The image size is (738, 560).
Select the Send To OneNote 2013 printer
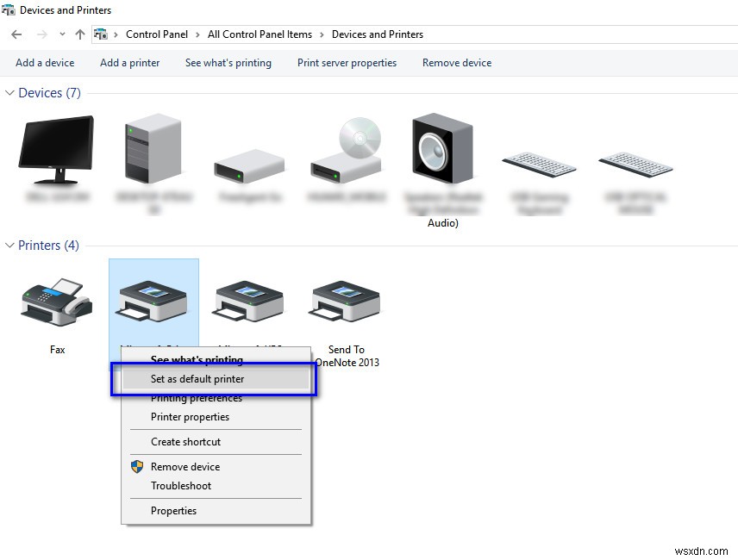[346, 301]
